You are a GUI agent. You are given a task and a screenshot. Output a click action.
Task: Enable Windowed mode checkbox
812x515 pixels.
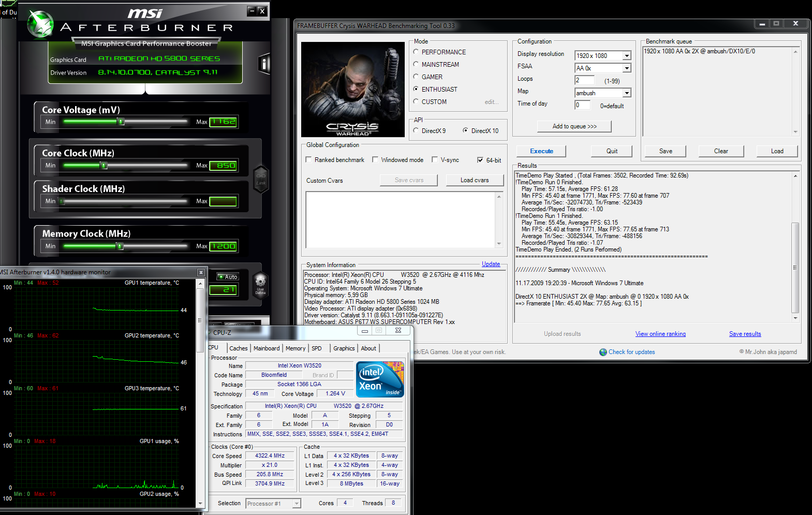click(376, 159)
